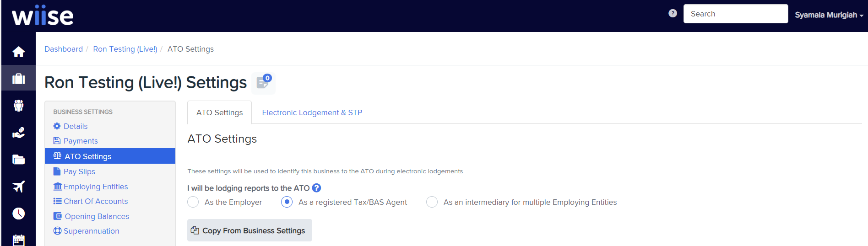Image resolution: width=868 pixels, height=246 pixels.
Task: Click the help icon beside lodging reports label
Action: (316, 188)
